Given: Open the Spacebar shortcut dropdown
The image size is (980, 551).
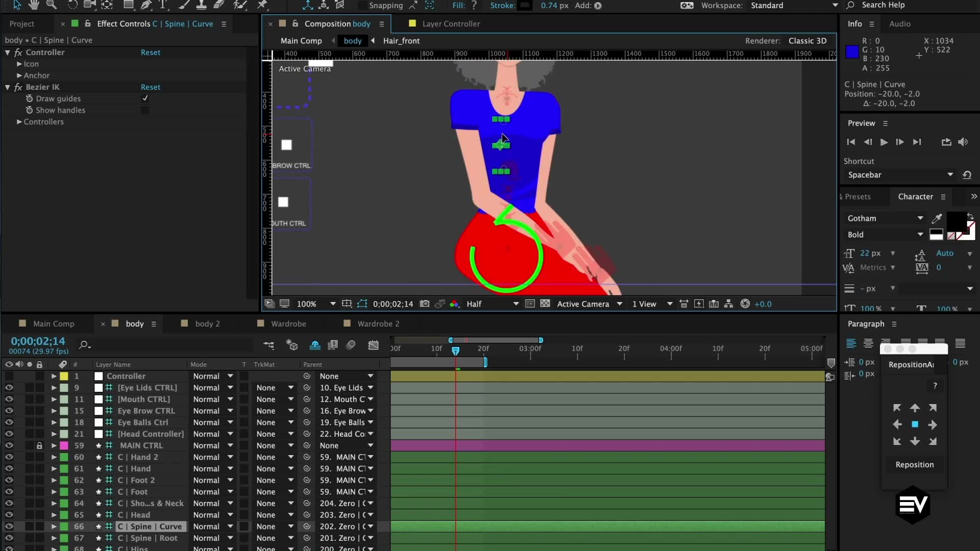Looking at the screenshot, I should (x=900, y=174).
